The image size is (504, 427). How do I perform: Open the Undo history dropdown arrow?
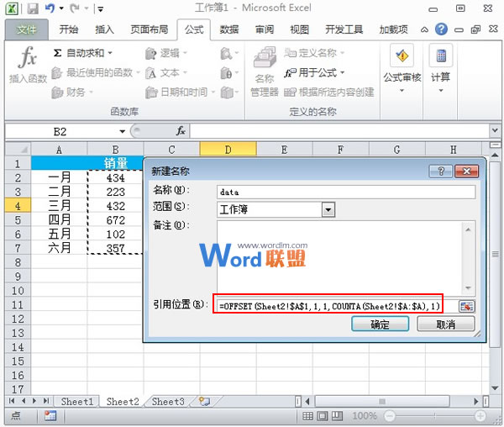point(61,8)
